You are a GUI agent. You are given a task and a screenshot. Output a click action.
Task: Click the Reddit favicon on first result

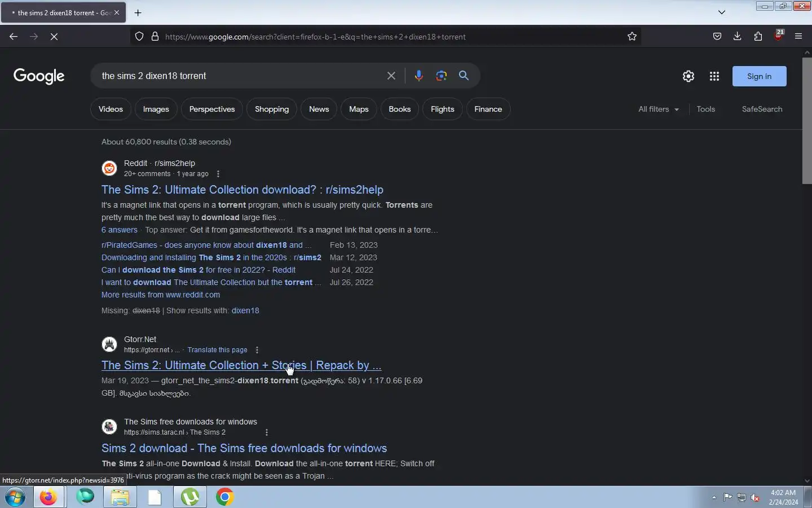tap(109, 168)
